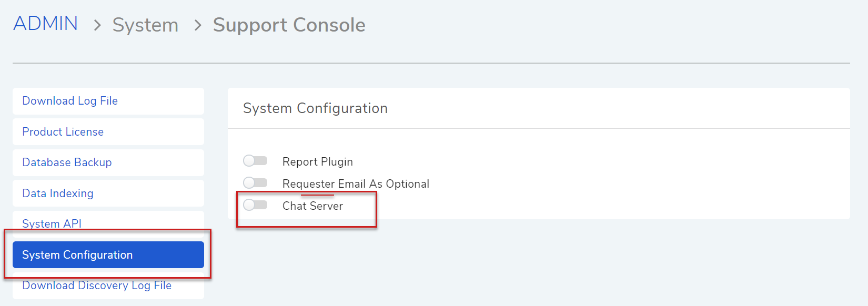Click the System Configuration panel heading

click(x=315, y=108)
